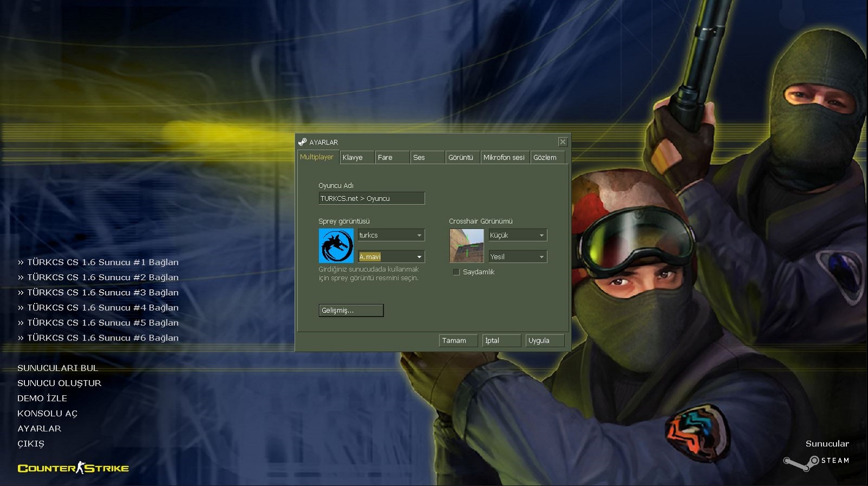
Task: Click the crosshair preview image
Action: [467, 245]
